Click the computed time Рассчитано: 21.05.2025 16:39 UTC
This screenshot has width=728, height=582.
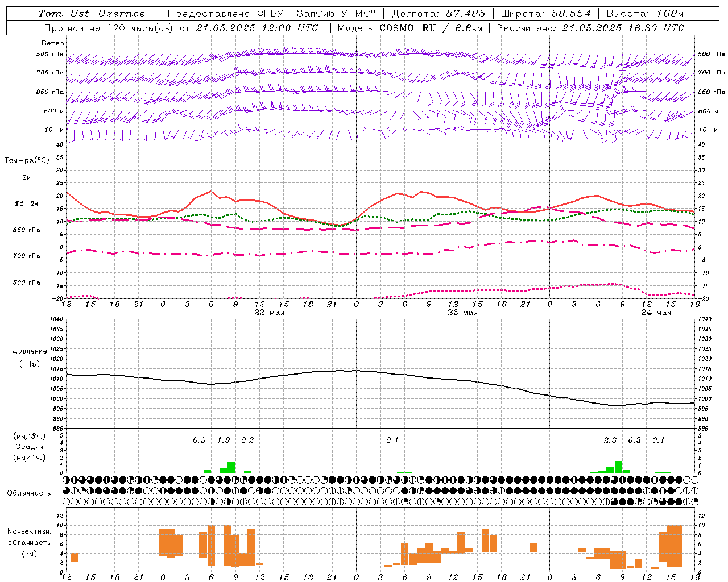click(x=590, y=28)
